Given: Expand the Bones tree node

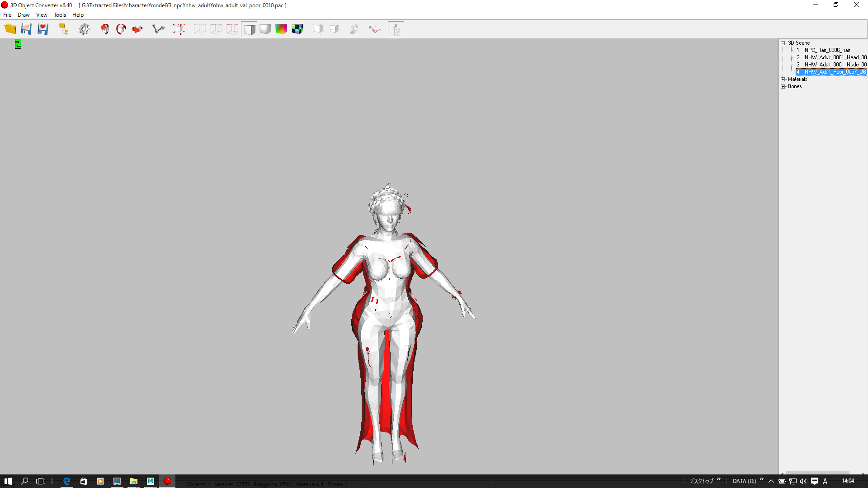Looking at the screenshot, I should pos(783,86).
